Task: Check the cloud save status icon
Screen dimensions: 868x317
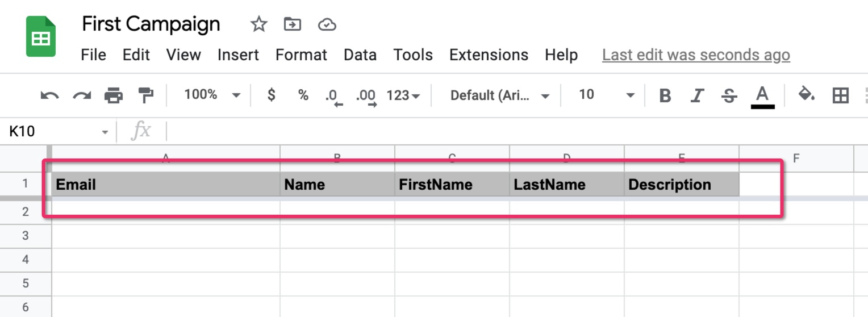Action: click(327, 24)
